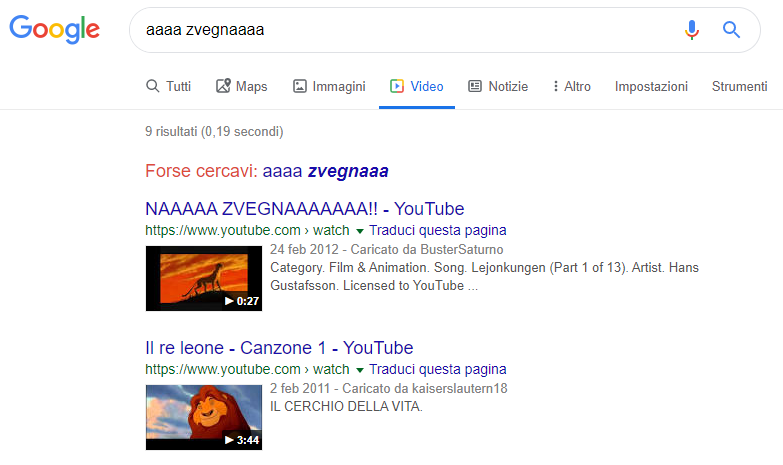Click the blue magnifier search button
This screenshot has width=783, height=465.
[x=731, y=30]
